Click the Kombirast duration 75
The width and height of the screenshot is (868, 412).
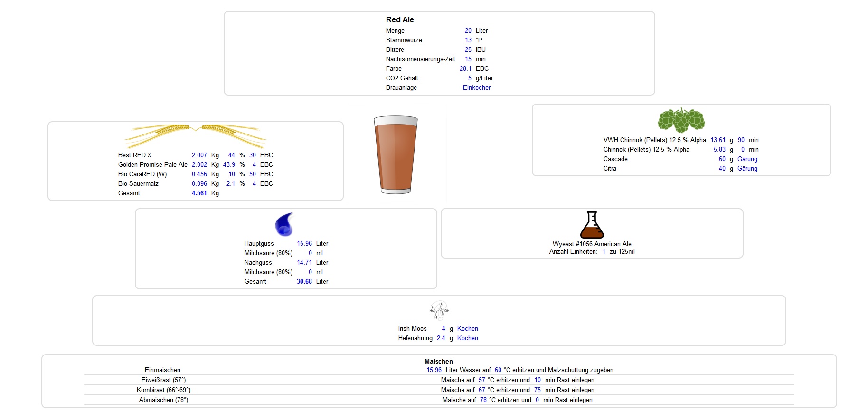(x=537, y=390)
